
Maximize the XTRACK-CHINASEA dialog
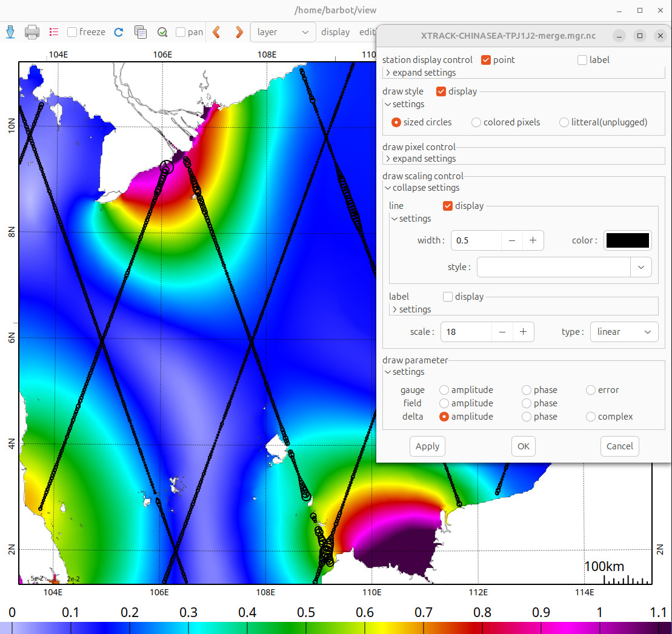[x=640, y=36]
